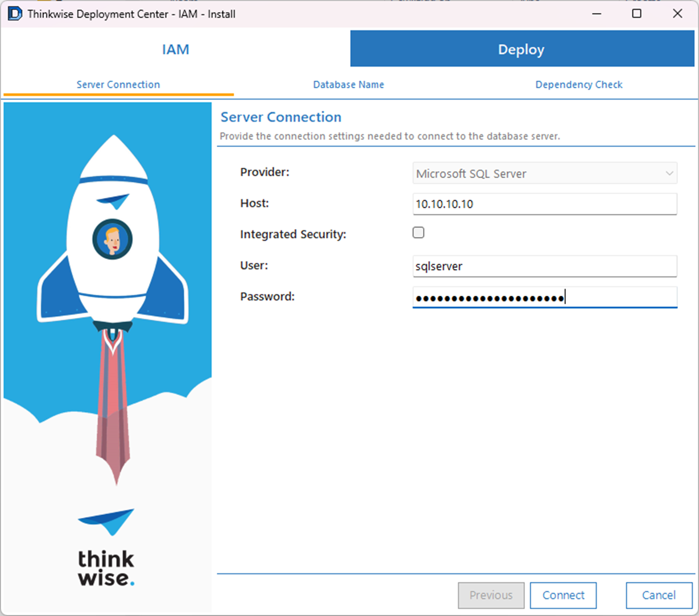699x616 pixels.
Task: Click the Previous button
Action: pos(491,595)
